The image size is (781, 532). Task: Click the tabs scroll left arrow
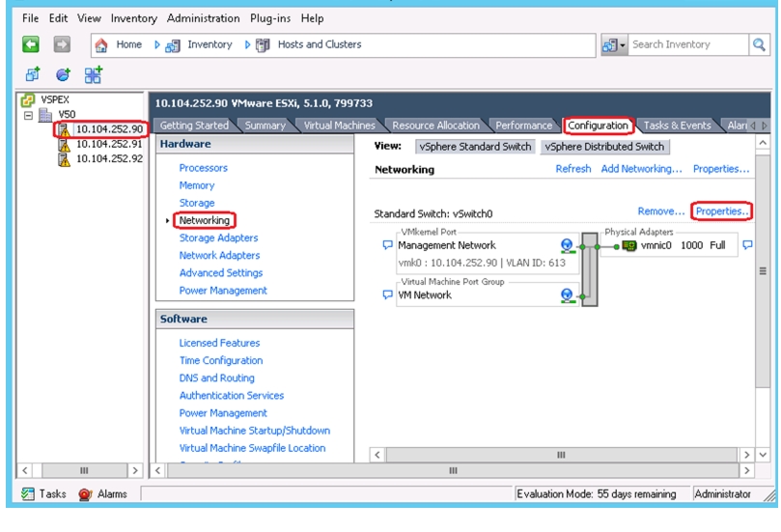click(x=753, y=126)
